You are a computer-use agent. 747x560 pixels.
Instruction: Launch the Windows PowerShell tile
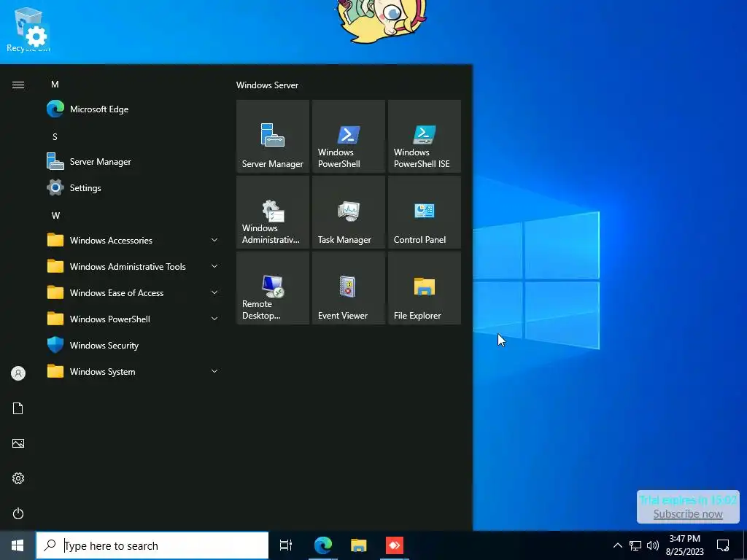348,136
